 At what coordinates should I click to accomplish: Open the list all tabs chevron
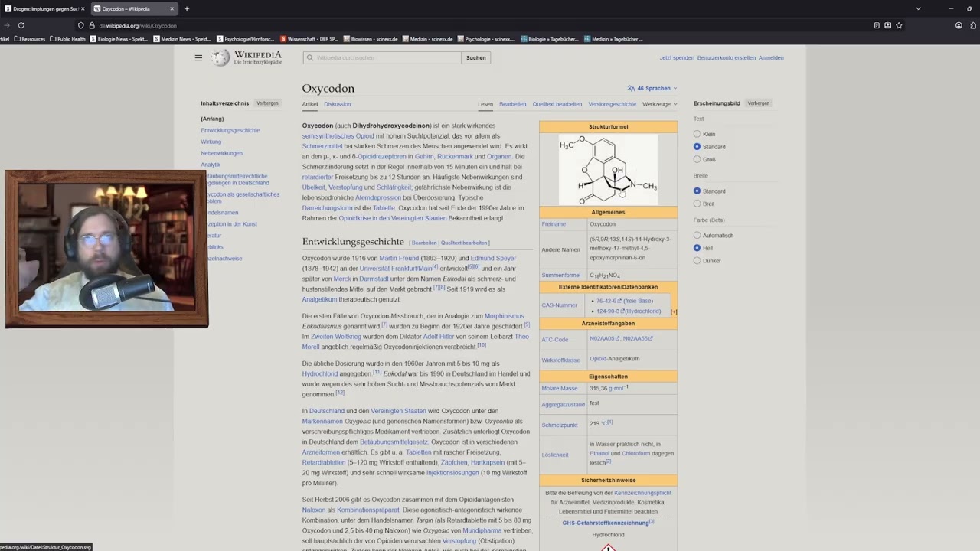tap(918, 8)
